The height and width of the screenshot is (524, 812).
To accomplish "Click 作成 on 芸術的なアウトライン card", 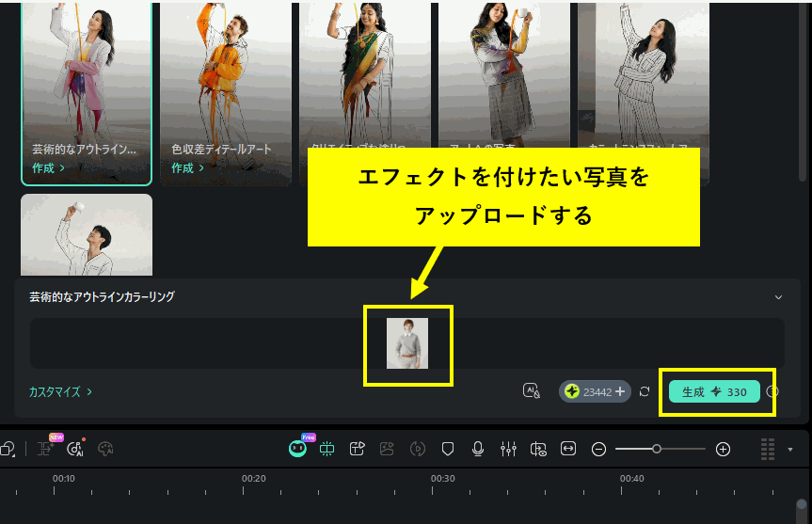I will pyautogui.click(x=48, y=167).
